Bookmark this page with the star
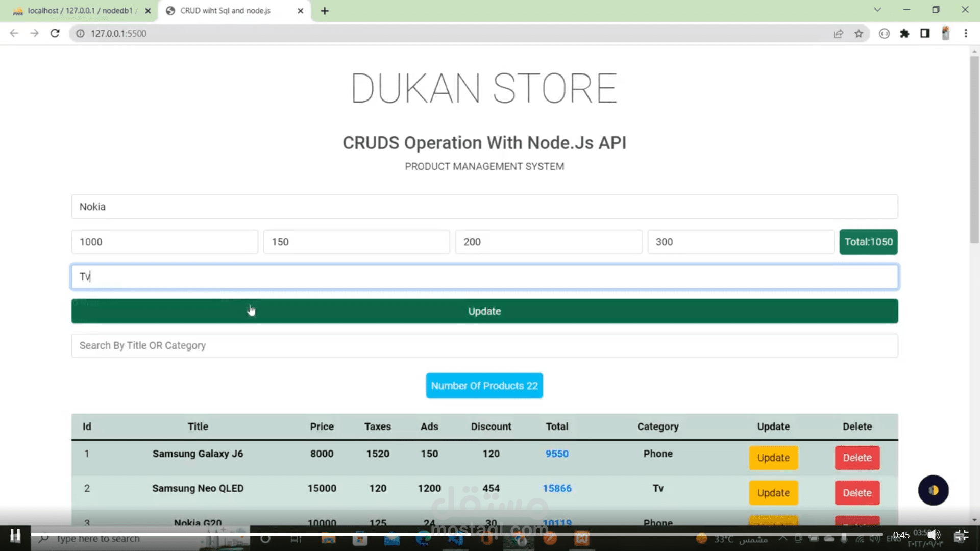 pyautogui.click(x=859, y=34)
